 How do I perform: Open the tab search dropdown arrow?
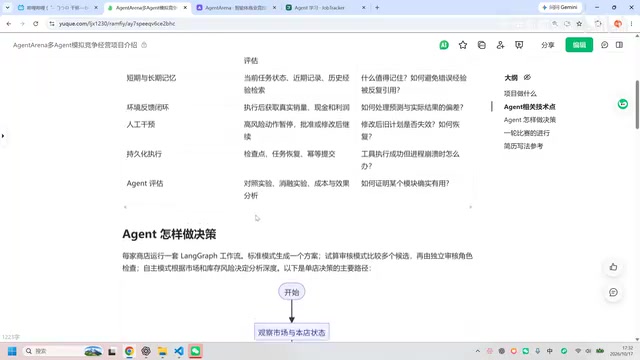tap(7, 7)
